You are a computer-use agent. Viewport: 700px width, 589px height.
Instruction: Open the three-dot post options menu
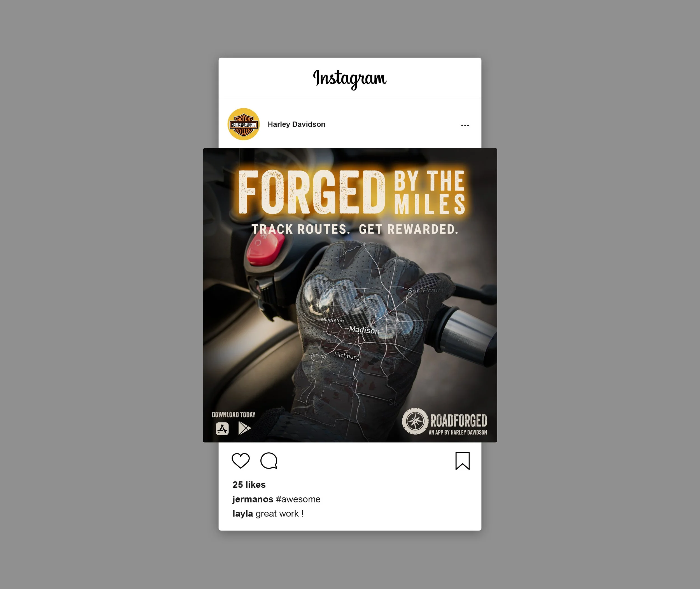(x=465, y=125)
